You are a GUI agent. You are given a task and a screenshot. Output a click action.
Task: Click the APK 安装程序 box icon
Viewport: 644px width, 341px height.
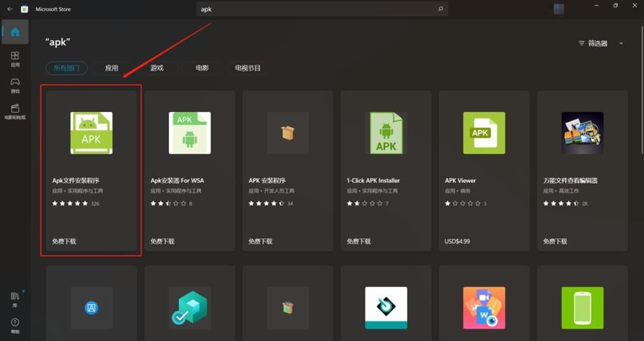click(x=288, y=133)
